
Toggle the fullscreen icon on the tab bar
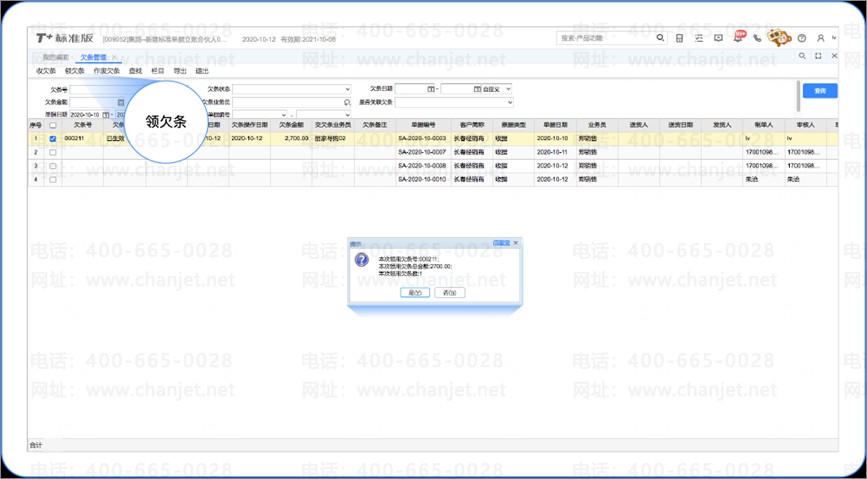(x=818, y=56)
